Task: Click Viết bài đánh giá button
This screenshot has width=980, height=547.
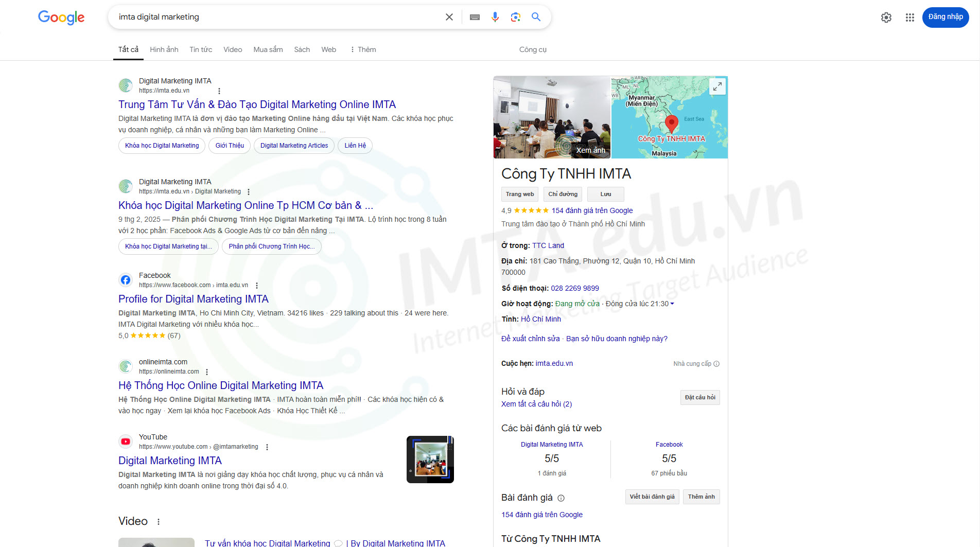Action: pyautogui.click(x=652, y=497)
